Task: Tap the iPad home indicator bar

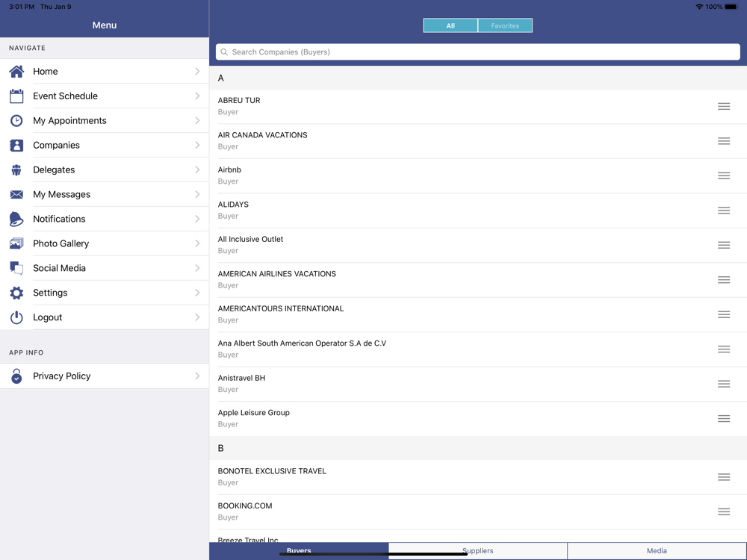Action: pyautogui.click(x=373, y=554)
